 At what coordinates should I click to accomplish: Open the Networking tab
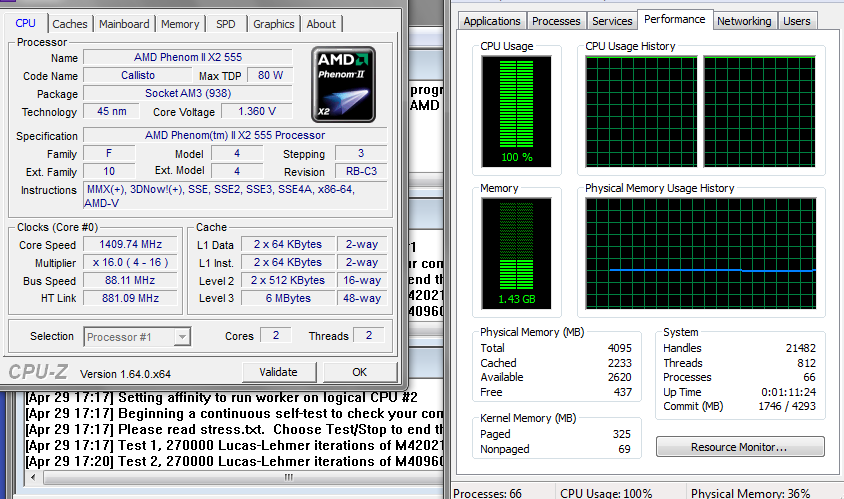coord(744,21)
